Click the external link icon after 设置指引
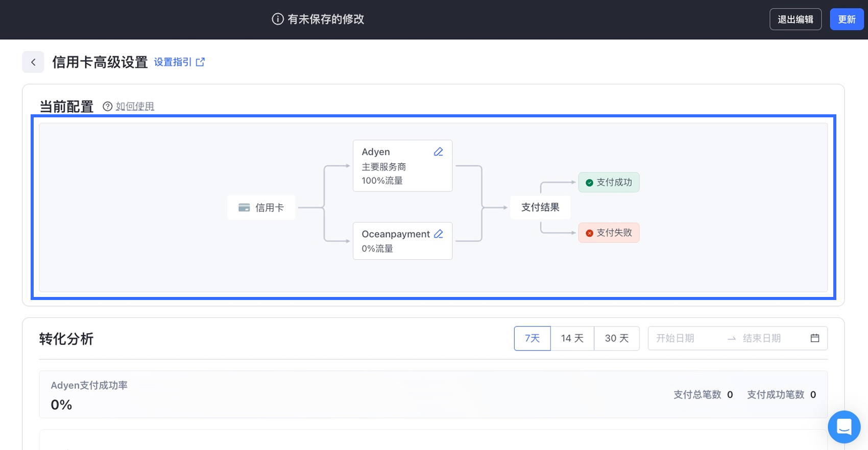 pos(200,62)
